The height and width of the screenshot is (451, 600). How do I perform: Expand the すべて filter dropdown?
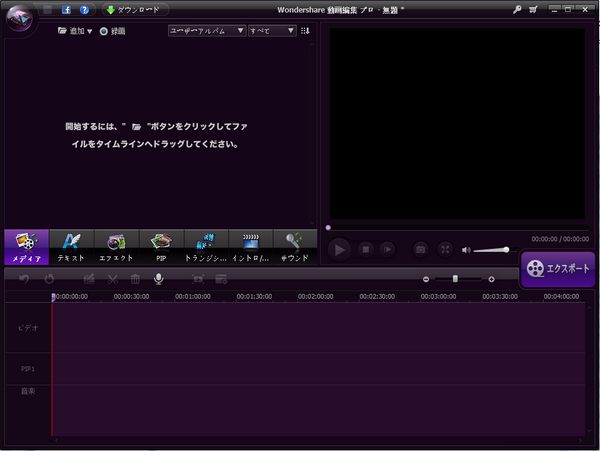tap(272, 31)
